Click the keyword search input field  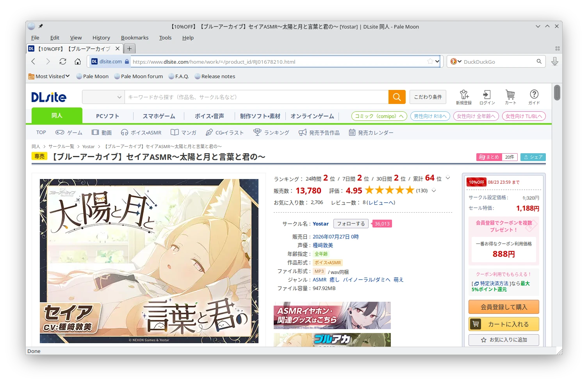click(x=257, y=97)
